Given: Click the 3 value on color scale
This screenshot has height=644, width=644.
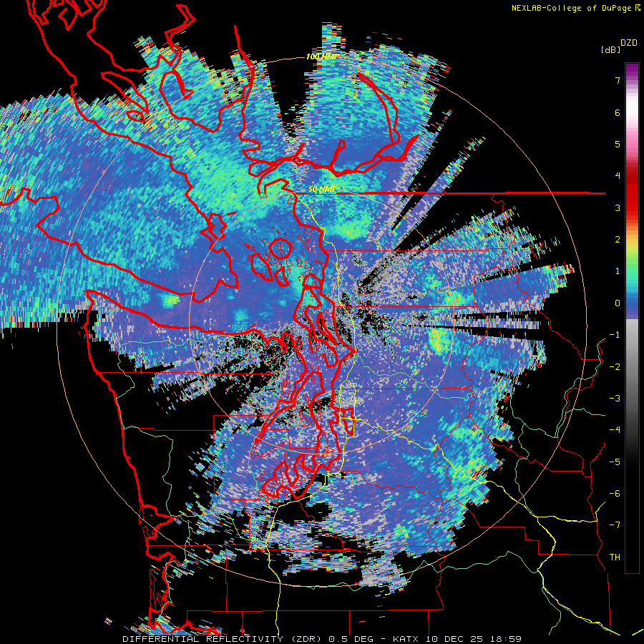Looking at the screenshot, I should [x=618, y=208].
